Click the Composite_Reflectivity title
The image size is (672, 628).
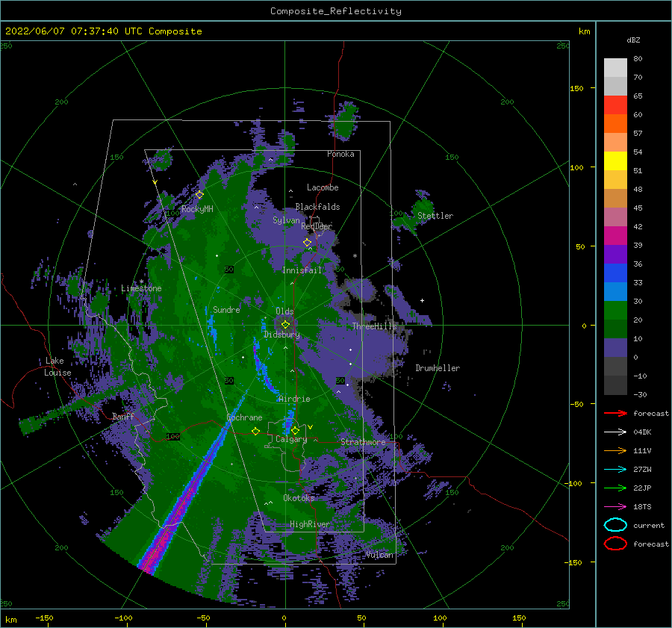[336, 11]
